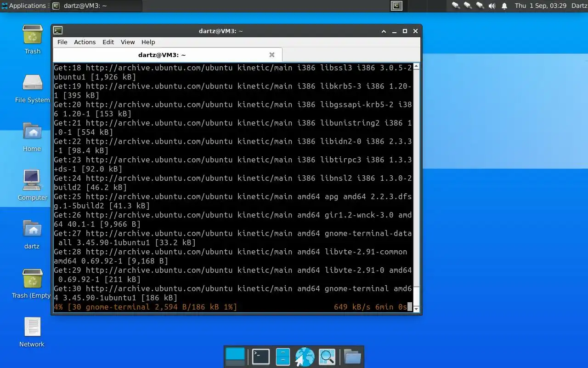Click the Show Desktop dock icon
The image size is (588, 368).
pos(236,356)
